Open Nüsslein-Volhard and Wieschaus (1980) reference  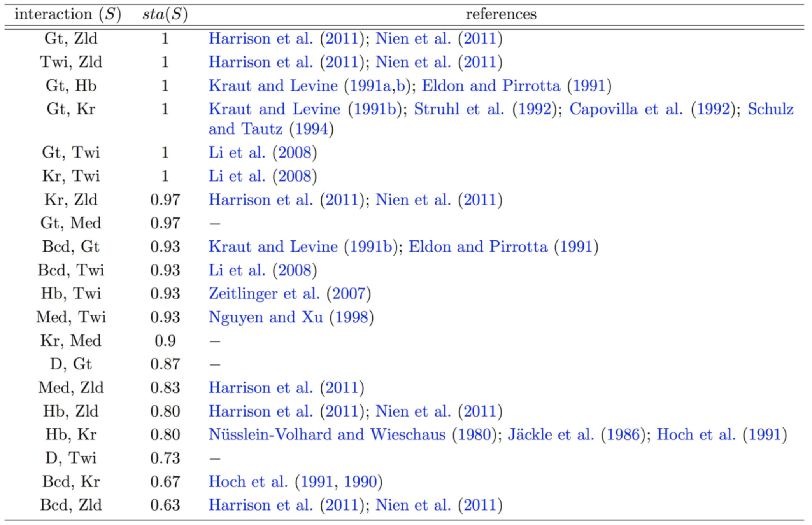327,435
